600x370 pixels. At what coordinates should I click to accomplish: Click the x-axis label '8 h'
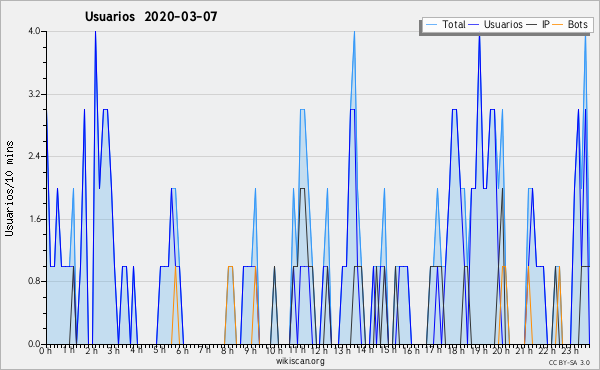(x=227, y=350)
